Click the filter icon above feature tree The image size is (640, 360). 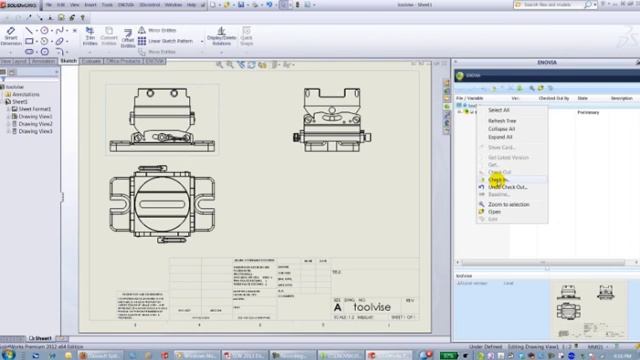(x=3, y=80)
